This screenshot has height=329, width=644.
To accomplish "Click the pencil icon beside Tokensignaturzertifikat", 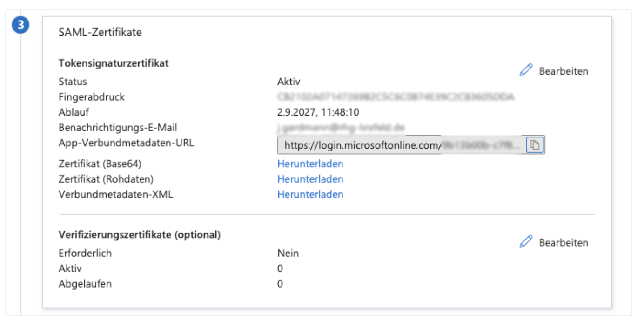I will click(x=526, y=71).
